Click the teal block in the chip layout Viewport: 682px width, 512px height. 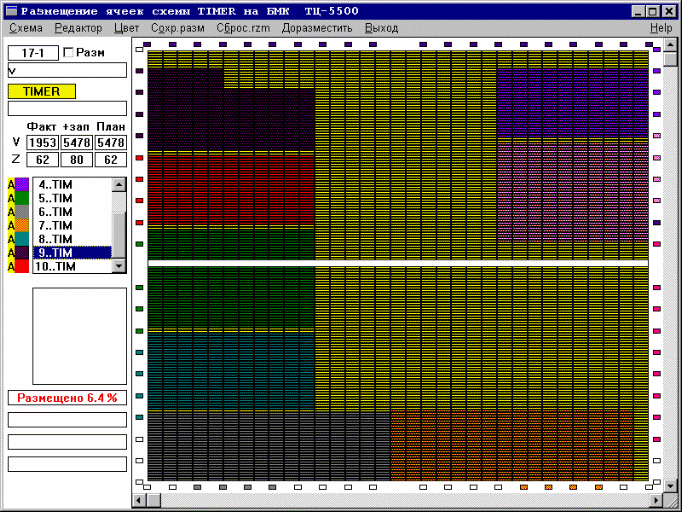click(231, 371)
